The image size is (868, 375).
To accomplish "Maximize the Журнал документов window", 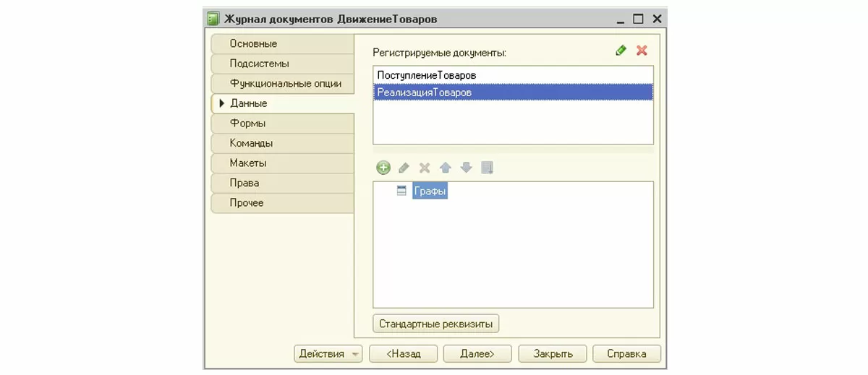I will point(638,19).
